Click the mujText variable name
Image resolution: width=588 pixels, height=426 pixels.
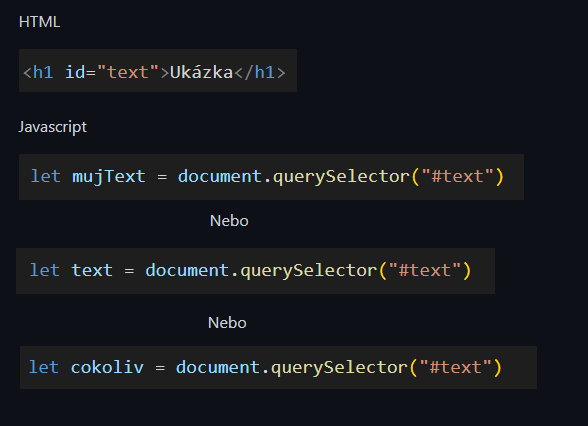click(x=109, y=176)
